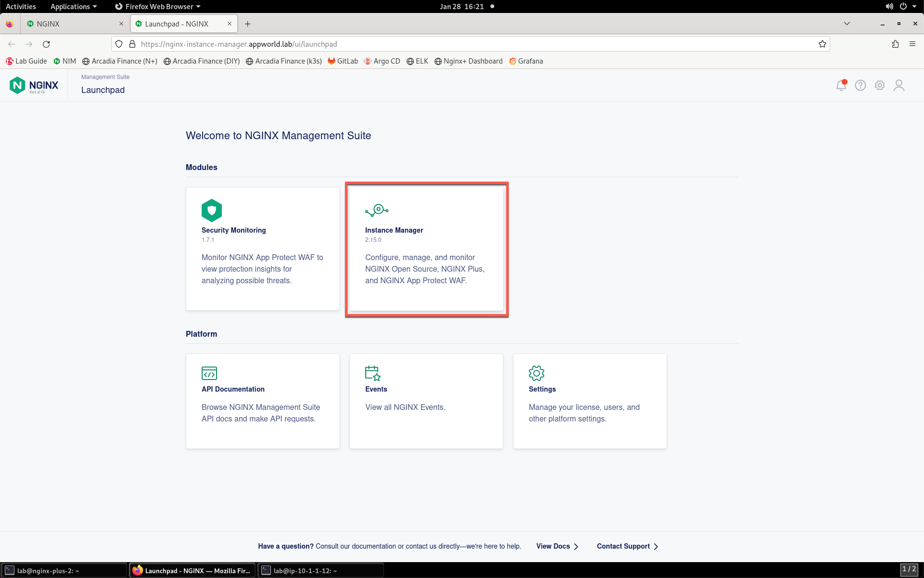Bookmark this page with the star icon

point(822,44)
